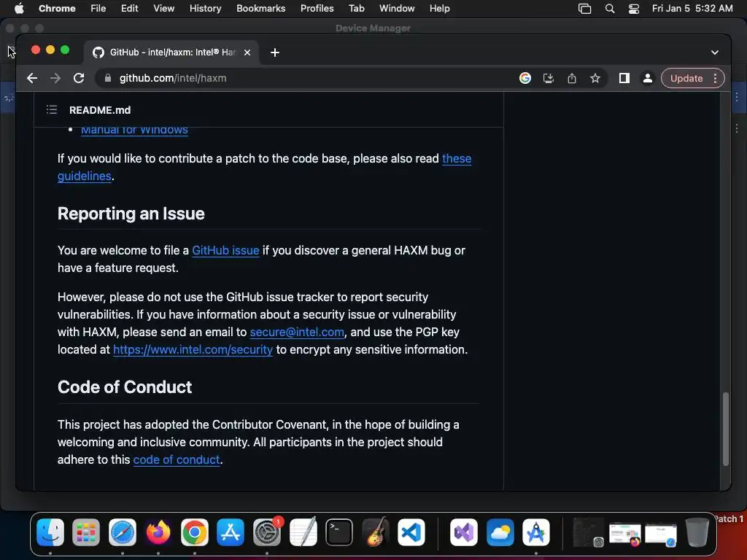Open Control Center in menu bar
Image resolution: width=747 pixels, height=560 pixels.
pyautogui.click(x=634, y=9)
